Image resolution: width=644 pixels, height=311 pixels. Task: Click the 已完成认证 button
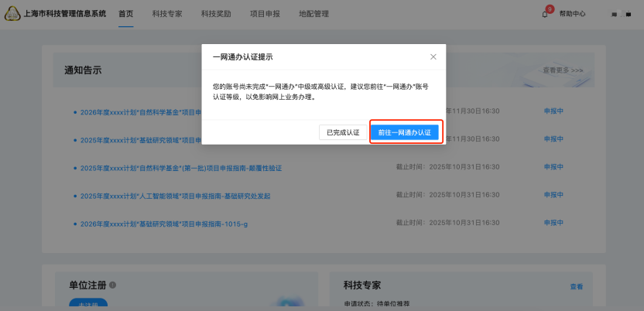(343, 132)
